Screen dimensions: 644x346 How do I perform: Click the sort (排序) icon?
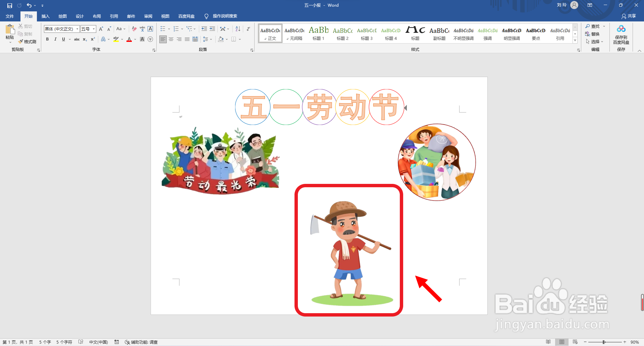[237, 29]
